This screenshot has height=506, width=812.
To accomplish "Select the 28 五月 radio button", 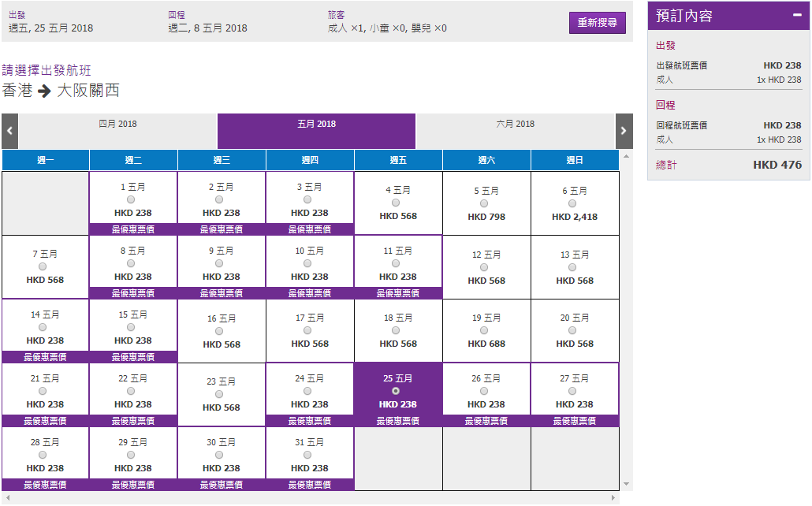I will pos(43,455).
